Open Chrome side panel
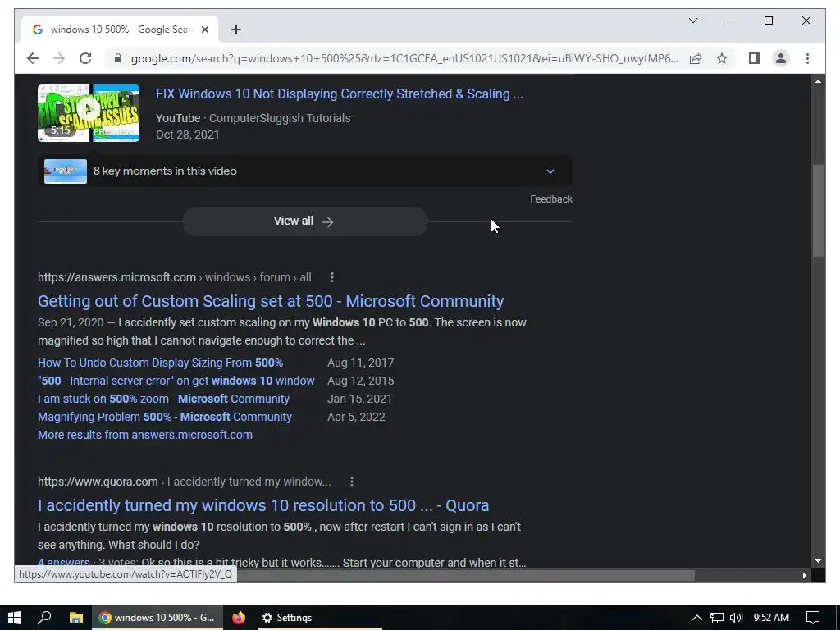840x630 pixels. click(755, 58)
